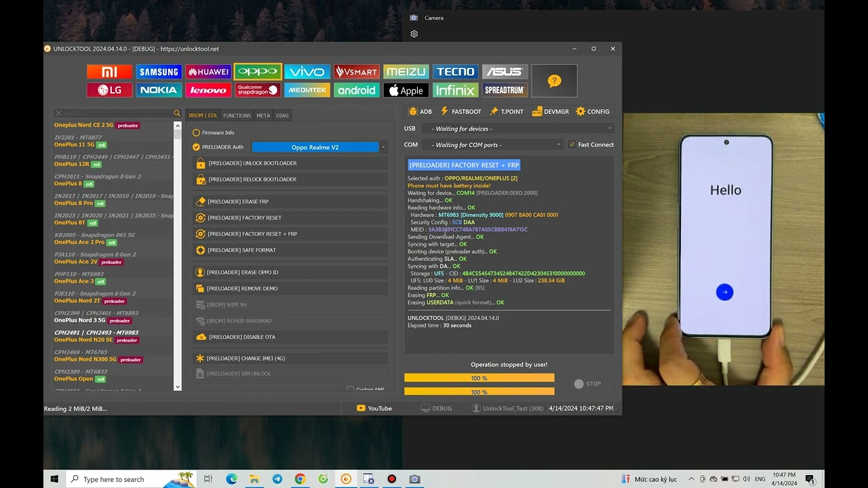Select the Meizu brand logo

tap(406, 72)
